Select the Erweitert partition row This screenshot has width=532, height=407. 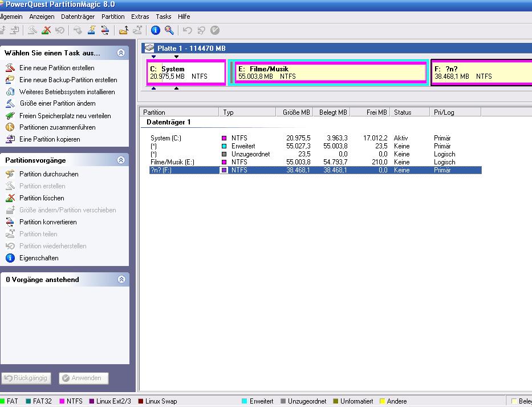315,146
